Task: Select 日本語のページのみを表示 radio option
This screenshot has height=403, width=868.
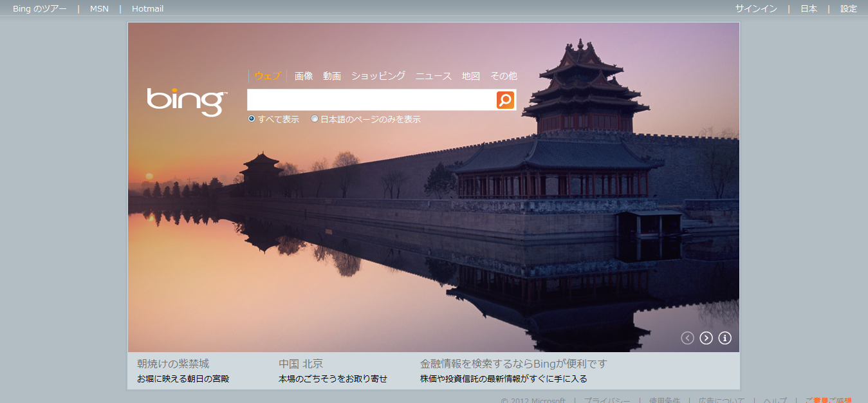Action: [315, 119]
